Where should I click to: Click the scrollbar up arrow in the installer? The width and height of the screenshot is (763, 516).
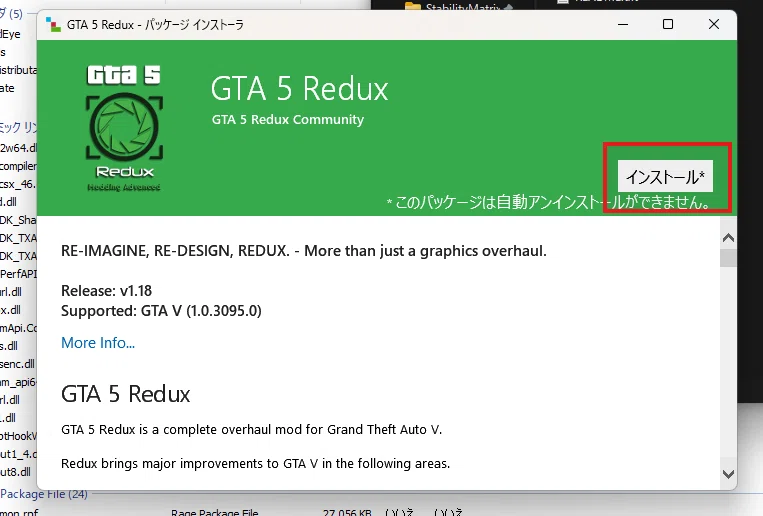[x=728, y=238]
